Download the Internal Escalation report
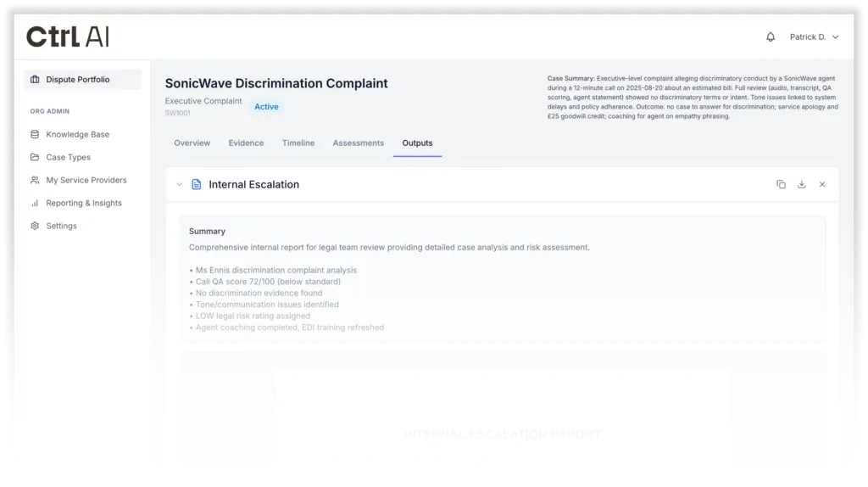 pos(801,184)
